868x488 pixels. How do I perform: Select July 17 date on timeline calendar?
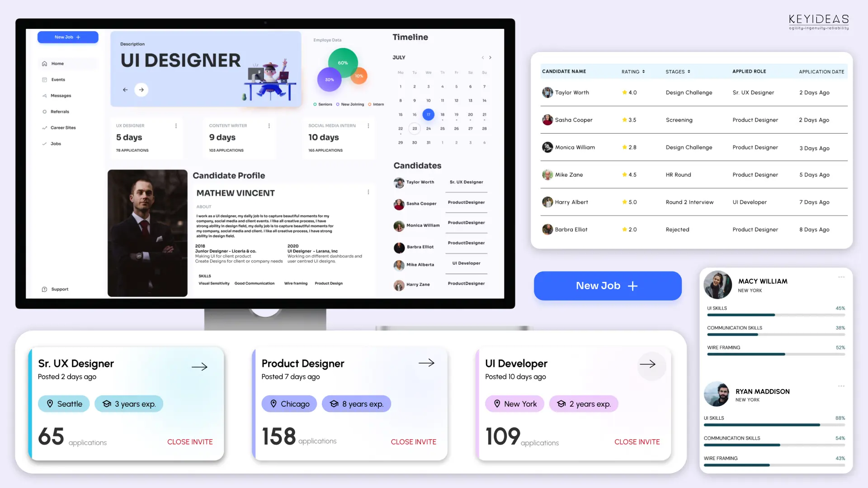pos(428,114)
